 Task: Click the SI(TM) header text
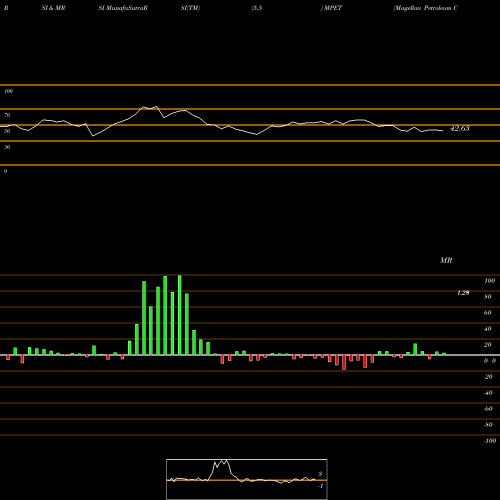coord(190,8)
